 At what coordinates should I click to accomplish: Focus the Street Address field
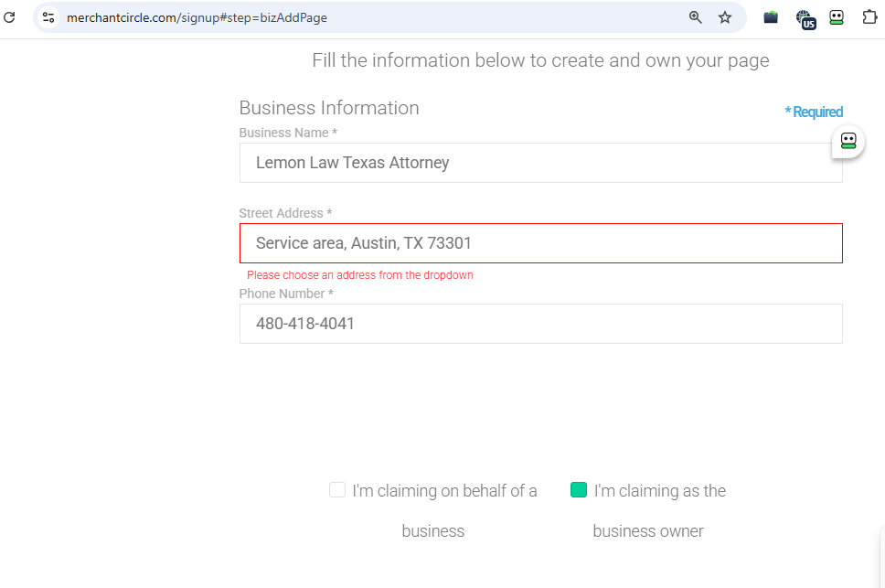540,243
